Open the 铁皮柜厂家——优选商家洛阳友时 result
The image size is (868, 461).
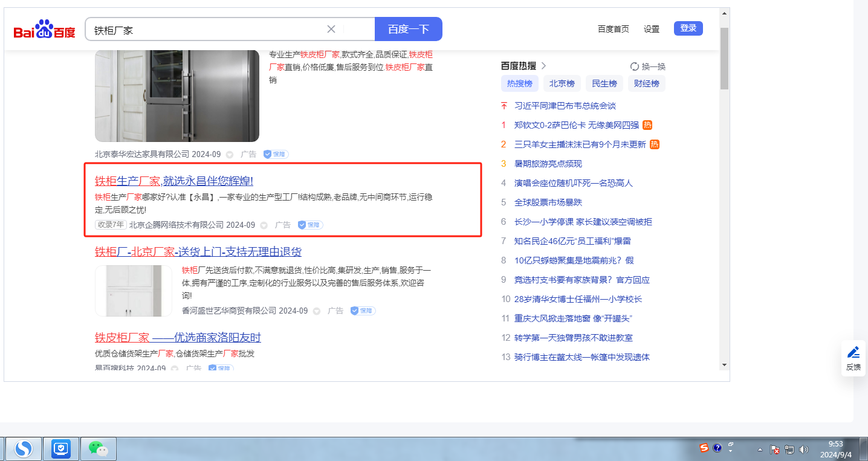pyautogui.click(x=178, y=337)
